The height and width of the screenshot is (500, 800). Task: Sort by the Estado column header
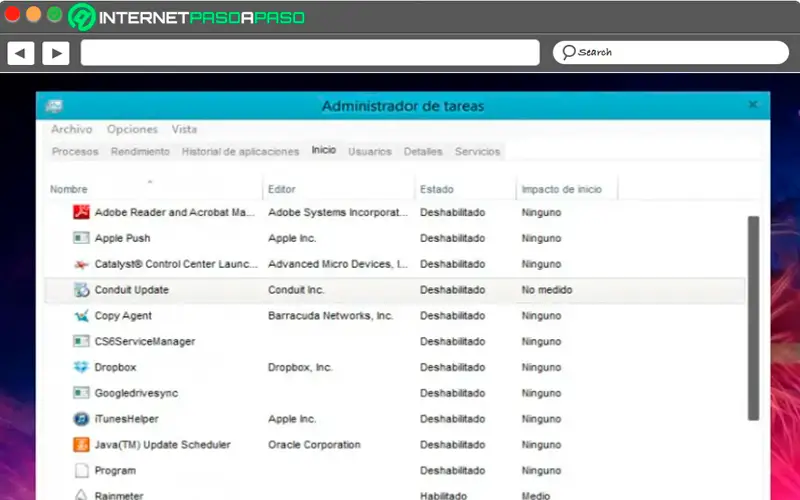(437, 189)
